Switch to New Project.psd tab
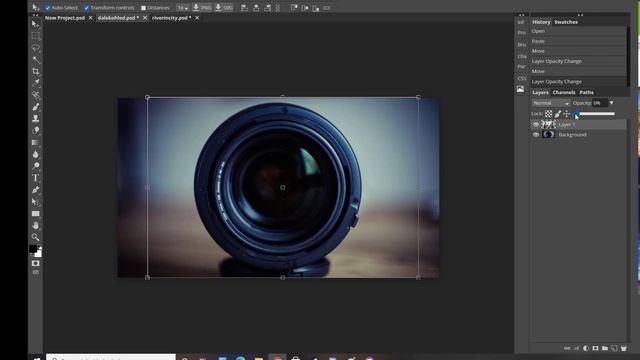The image size is (640, 360). click(x=65, y=18)
